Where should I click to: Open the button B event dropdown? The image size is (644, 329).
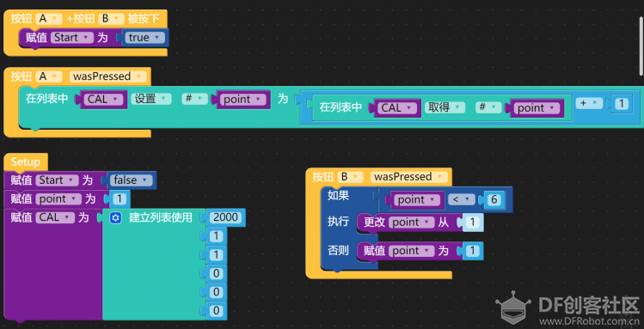tap(350, 177)
